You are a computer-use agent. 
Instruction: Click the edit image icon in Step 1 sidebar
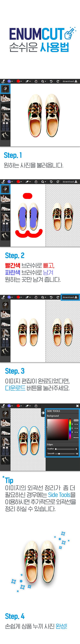5,89
